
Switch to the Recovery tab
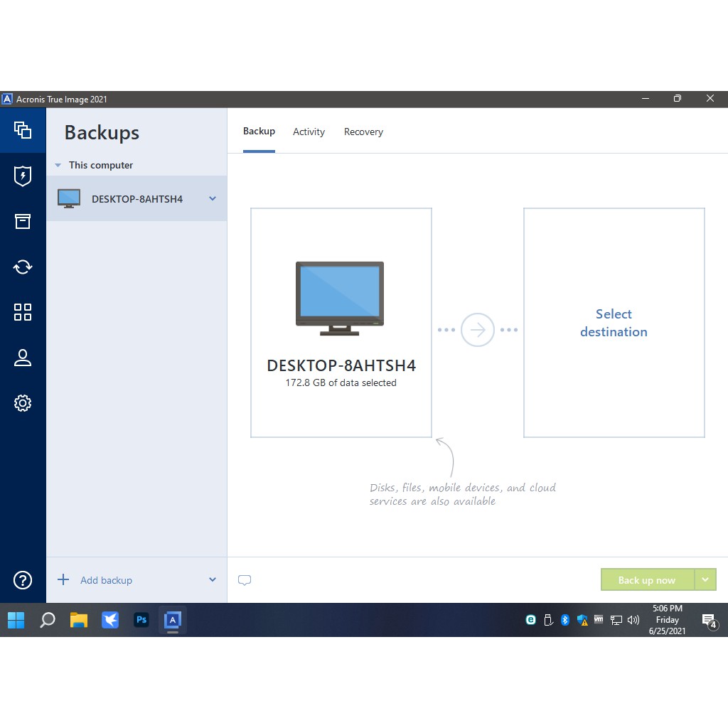pos(363,132)
